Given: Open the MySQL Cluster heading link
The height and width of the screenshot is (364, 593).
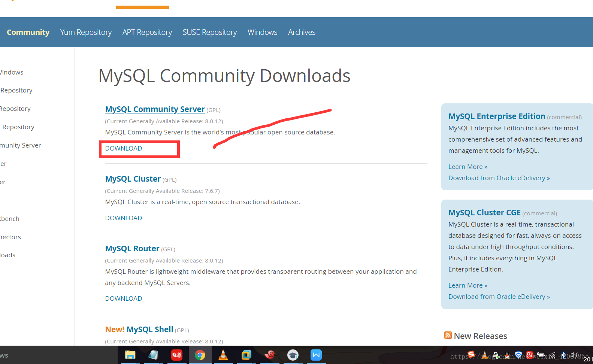Looking at the screenshot, I should coord(133,179).
